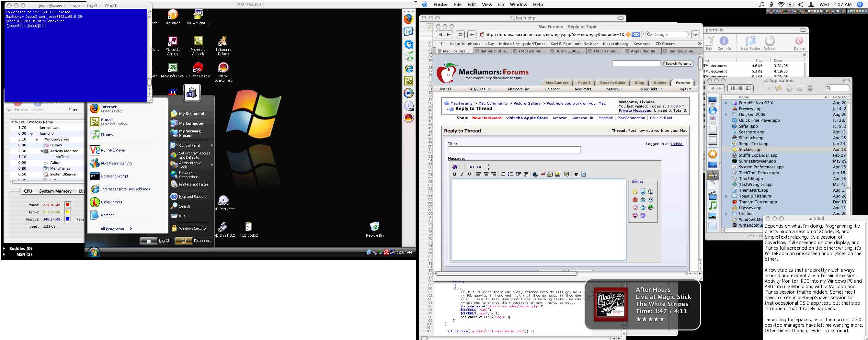The height and width of the screenshot is (340, 868).
Task: Click the Underline formatting icon in reply editor
Action: point(469,174)
